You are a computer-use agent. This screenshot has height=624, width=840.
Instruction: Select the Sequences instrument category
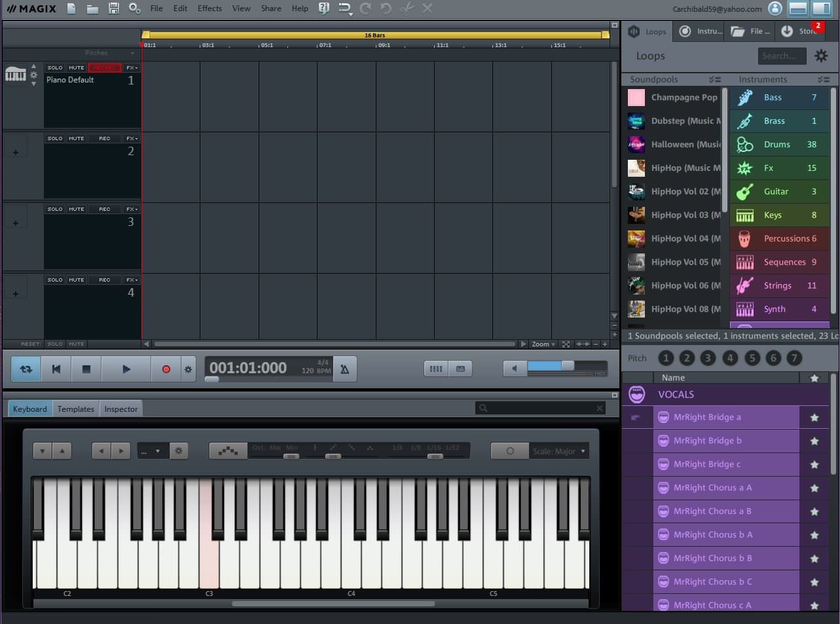779,263
